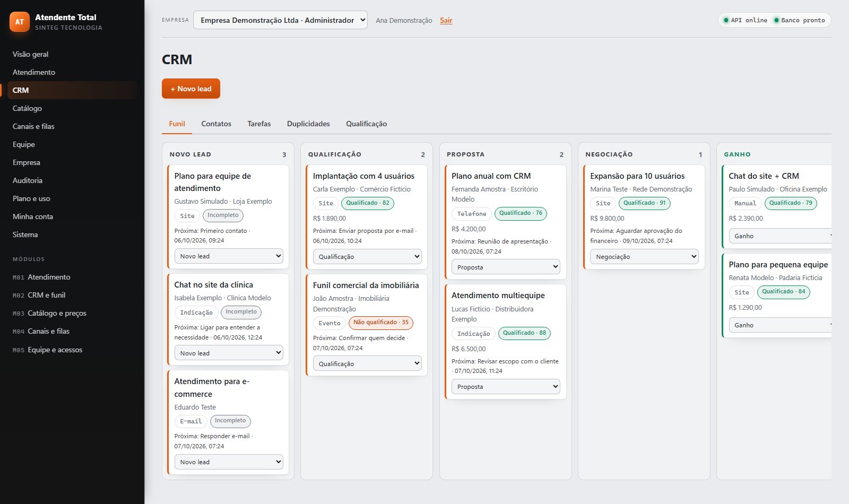Open module M02 CRM e funil
849x504 pixels.
coord(72,295)
